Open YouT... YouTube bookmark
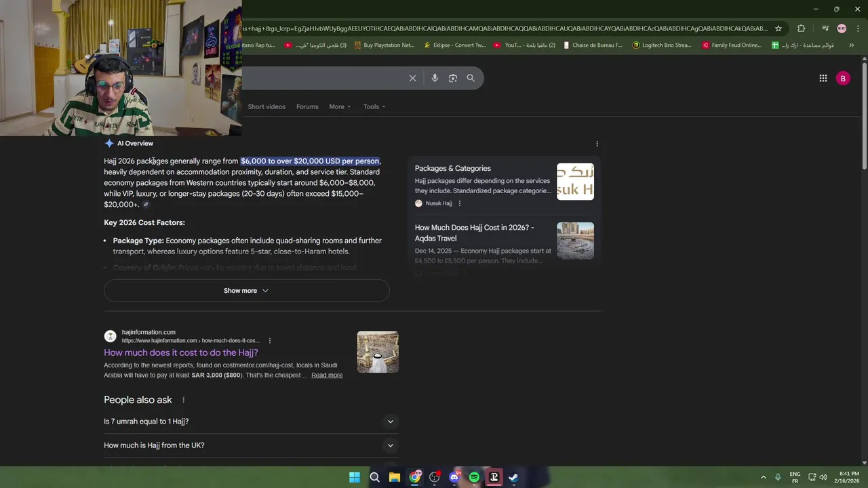The image size is (868, 488). [524, 45]
